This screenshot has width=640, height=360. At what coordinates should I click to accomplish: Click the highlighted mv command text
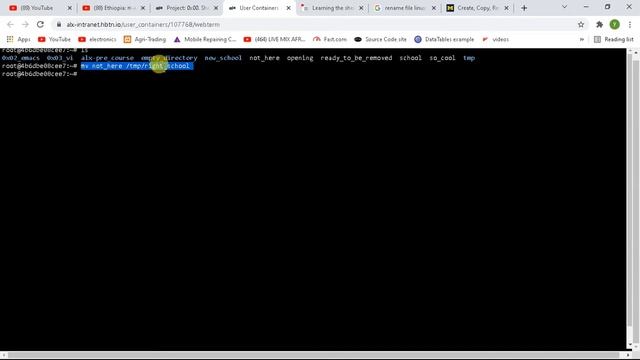[x=137, y=66]
